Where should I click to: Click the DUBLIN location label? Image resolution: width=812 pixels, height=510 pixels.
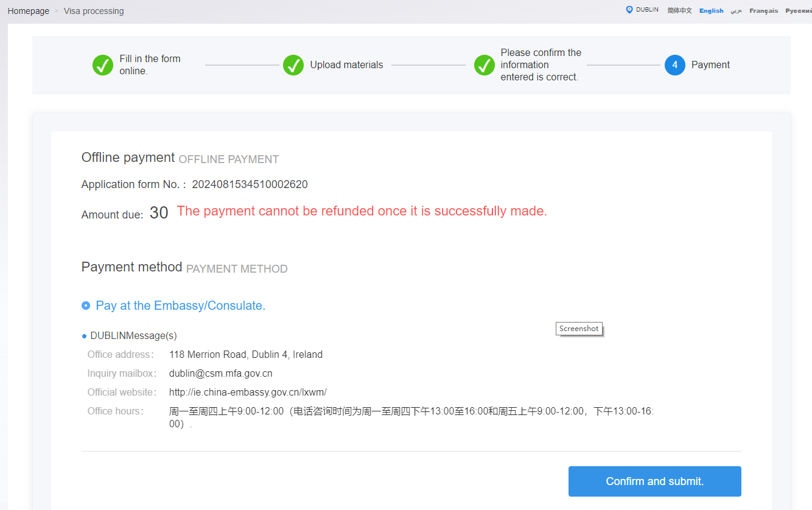[647, 10]
